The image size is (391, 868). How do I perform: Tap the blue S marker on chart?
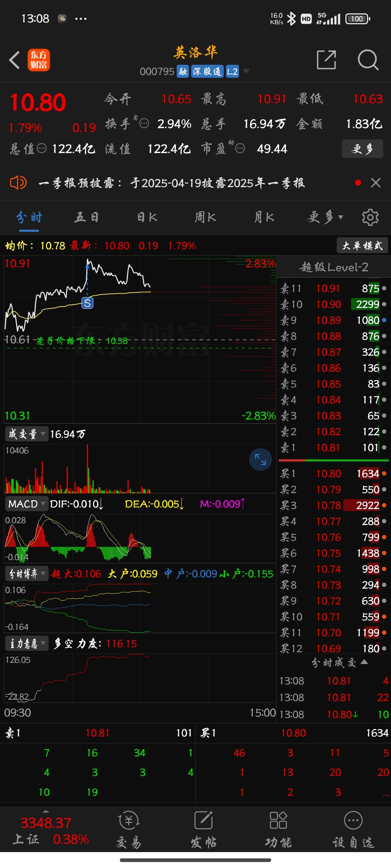pyautogui.click(x=87, y=302)
